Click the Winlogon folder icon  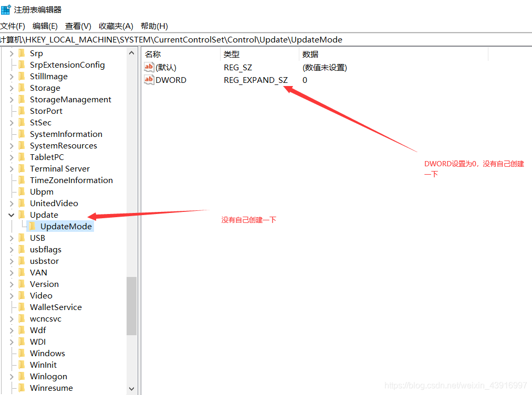coord(22,376)
